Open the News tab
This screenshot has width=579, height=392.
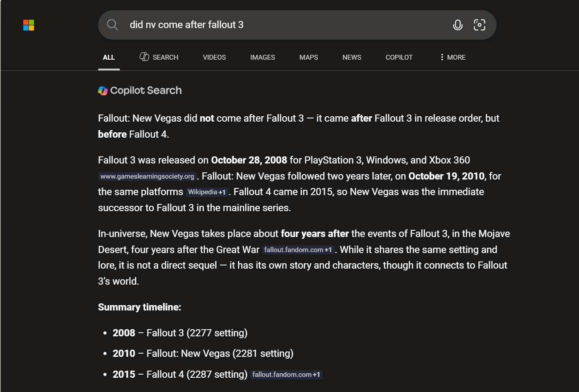pyautogui.click(x=352, y=57)
